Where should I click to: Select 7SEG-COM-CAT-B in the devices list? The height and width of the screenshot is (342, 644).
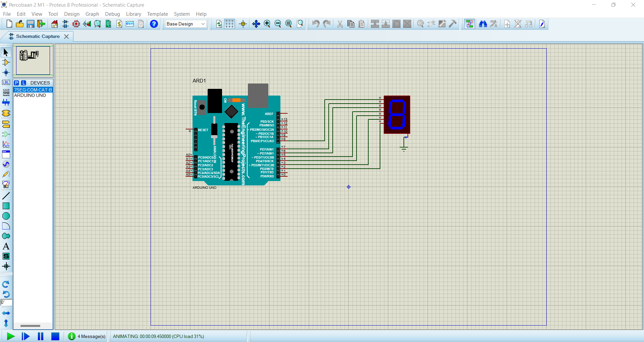33,90
